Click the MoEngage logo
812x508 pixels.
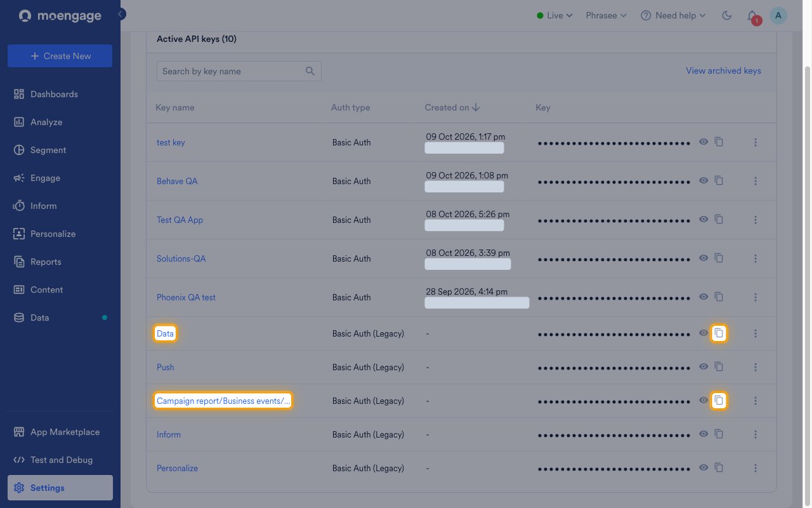click(x=60, y=16)
